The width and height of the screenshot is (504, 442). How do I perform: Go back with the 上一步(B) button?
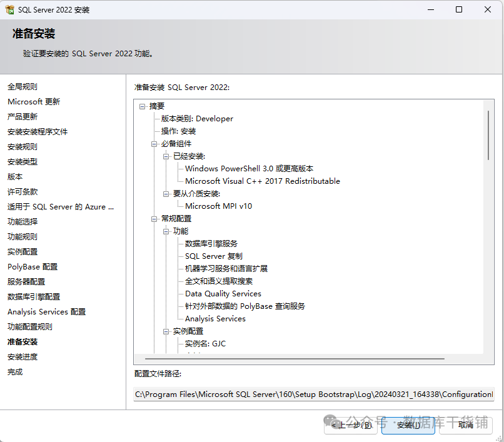point(351,425)
